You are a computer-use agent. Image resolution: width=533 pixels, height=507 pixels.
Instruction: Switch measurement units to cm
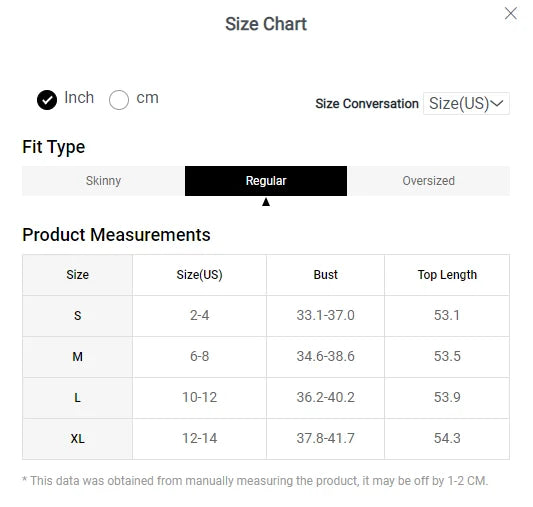(119, 100)
